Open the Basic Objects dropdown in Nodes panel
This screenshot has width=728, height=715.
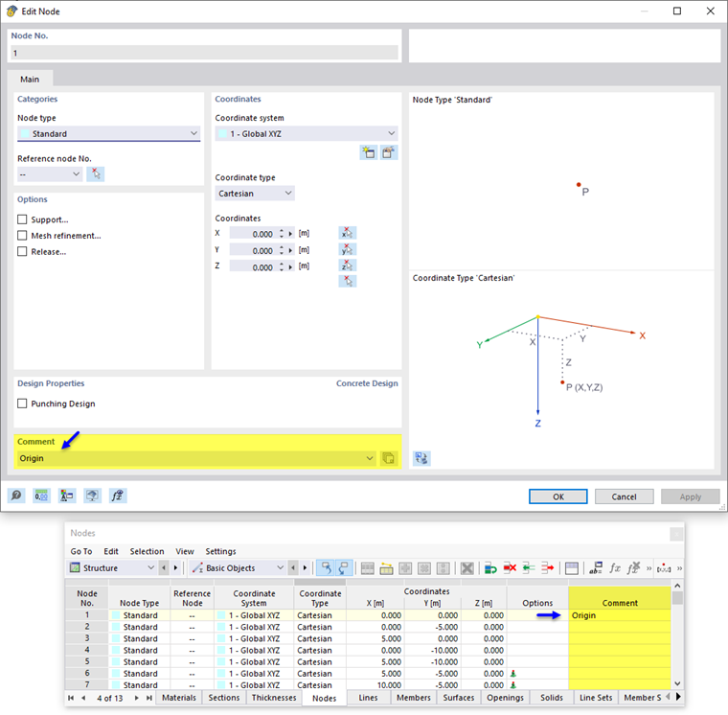pos(238,567)
